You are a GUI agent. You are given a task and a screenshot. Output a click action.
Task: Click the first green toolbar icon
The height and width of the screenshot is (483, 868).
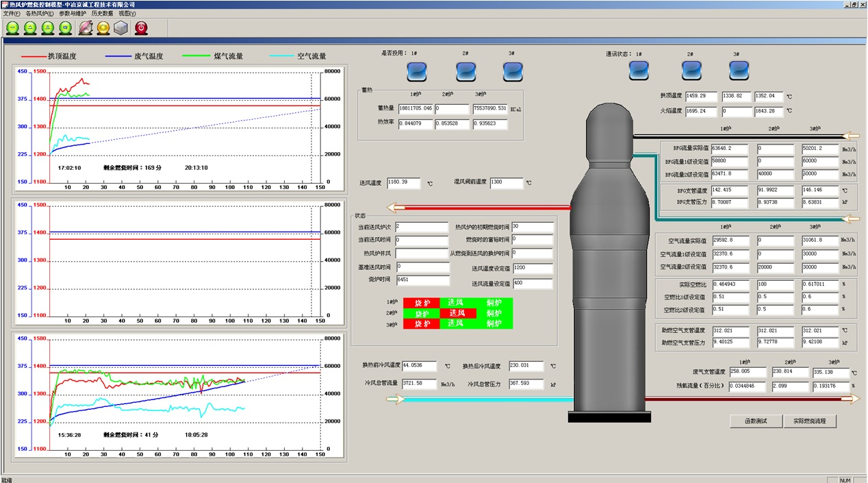point(13,28)
